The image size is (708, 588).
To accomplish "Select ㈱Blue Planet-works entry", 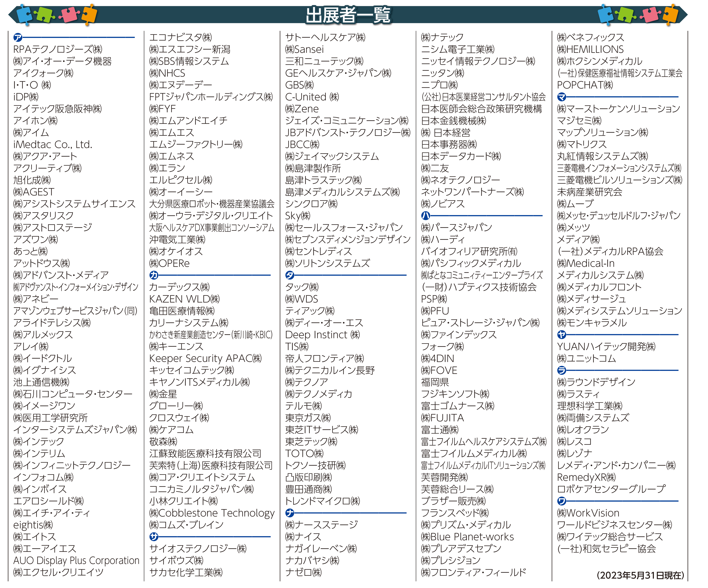I will tap(467, 537).
